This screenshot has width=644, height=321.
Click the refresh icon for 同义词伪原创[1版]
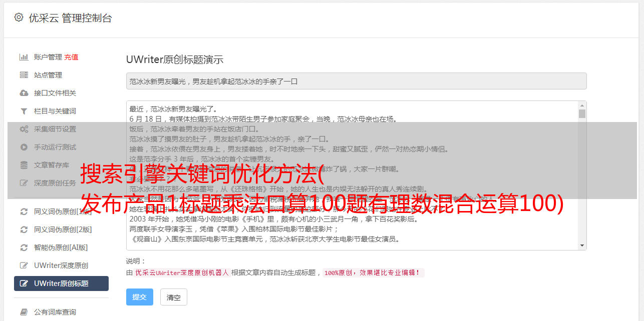[24, 211]
